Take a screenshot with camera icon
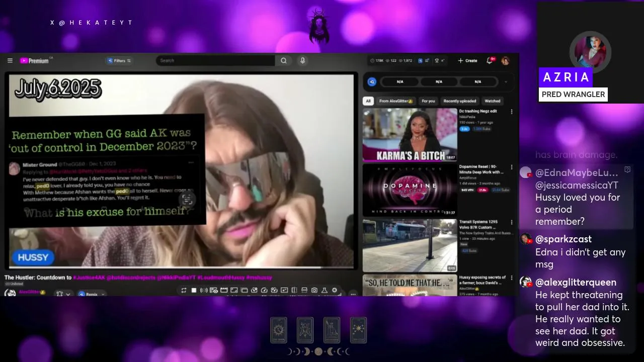Viewport: 644px width, 362px height. click(314, 290)
